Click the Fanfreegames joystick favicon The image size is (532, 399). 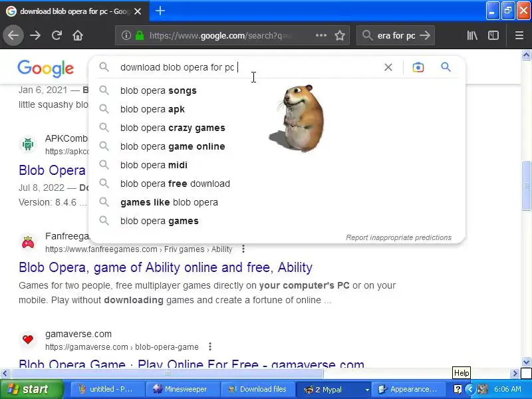[28, 242]
